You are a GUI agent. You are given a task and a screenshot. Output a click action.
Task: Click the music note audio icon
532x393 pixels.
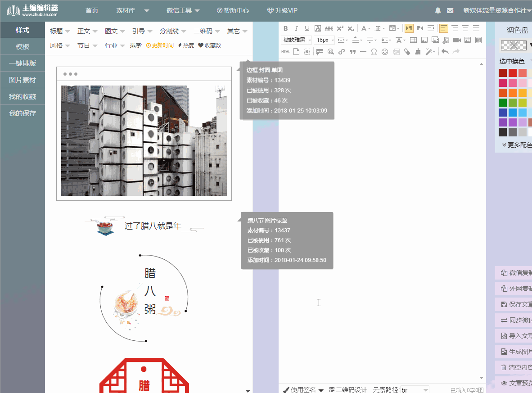pyautogui.click(x=446, y=40)
